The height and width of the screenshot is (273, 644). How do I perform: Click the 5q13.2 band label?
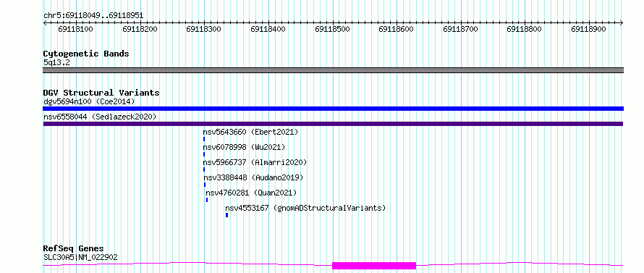point(56,62)
